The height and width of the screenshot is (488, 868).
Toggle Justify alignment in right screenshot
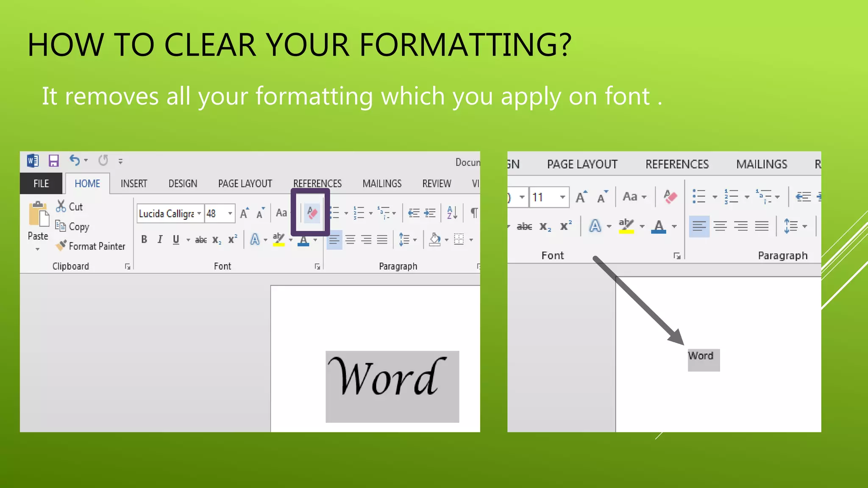tap(762, 226)
